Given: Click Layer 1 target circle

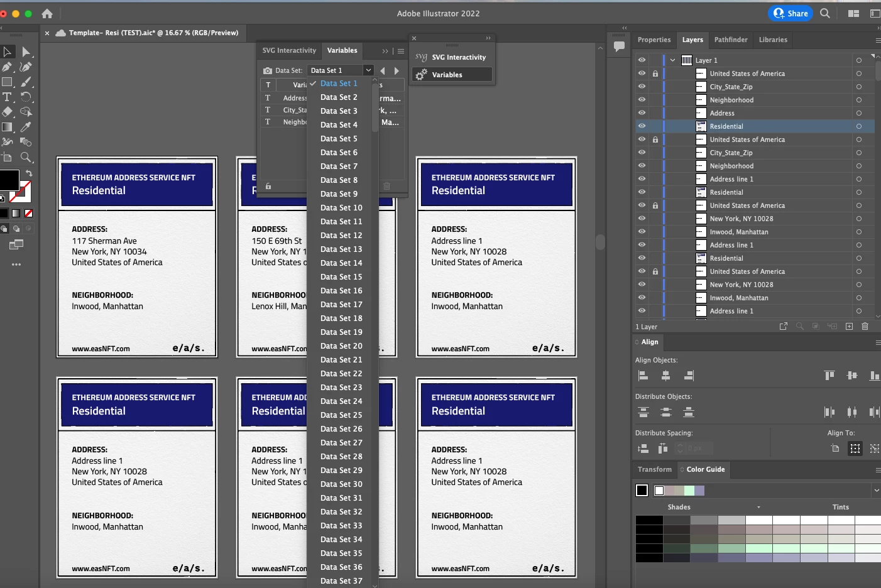Looking at the screenshot, I should 858,60.
